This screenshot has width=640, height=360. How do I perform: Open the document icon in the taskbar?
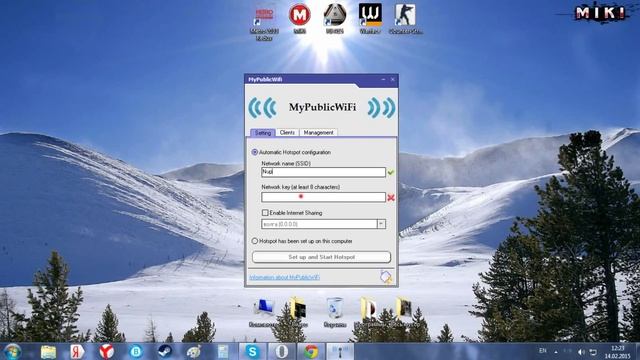coord(223,351)
